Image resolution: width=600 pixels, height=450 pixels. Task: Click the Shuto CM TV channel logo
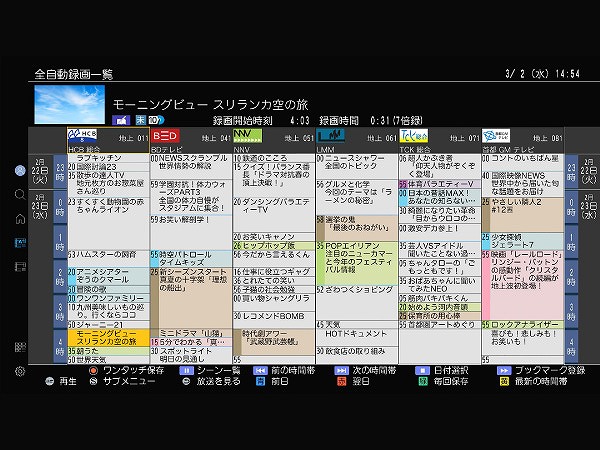tap(497, 135)
